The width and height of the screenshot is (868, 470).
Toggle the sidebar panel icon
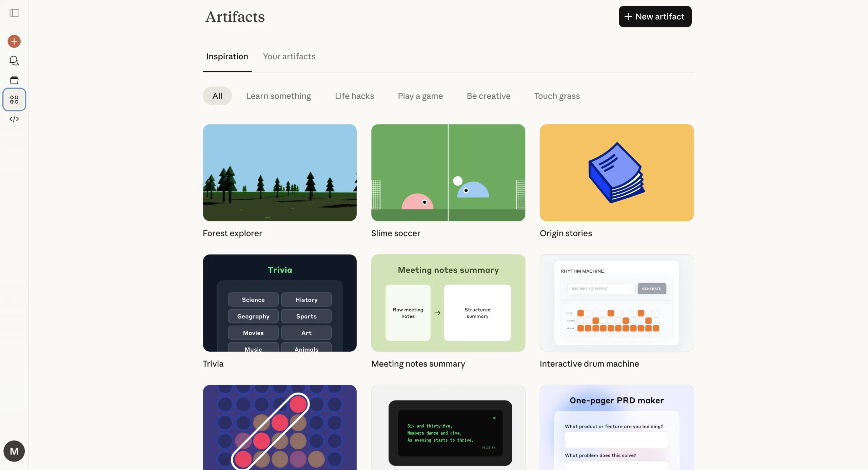point(14,13)
